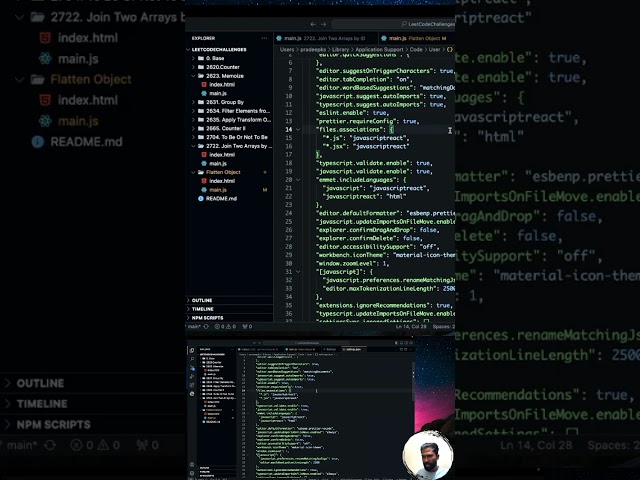The image size is (640, 480).
Task: Click the pradeepks breadcrumb
Action: 313,49
